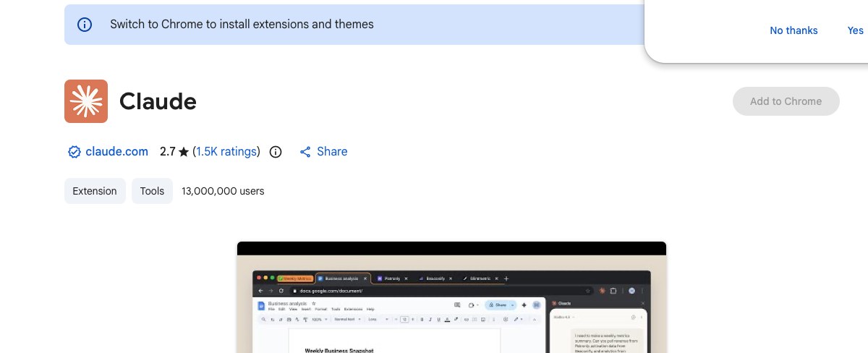The width and height of the screenshot is (868, 353).
Task: Open the 1.5K ratings link
Action: click(x=226, y=152)
